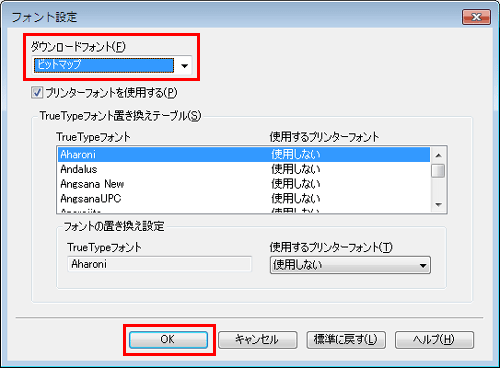The image size is (500, 368).
Task: Select AngsanaUPC font entry
Action: pos(91,199)
